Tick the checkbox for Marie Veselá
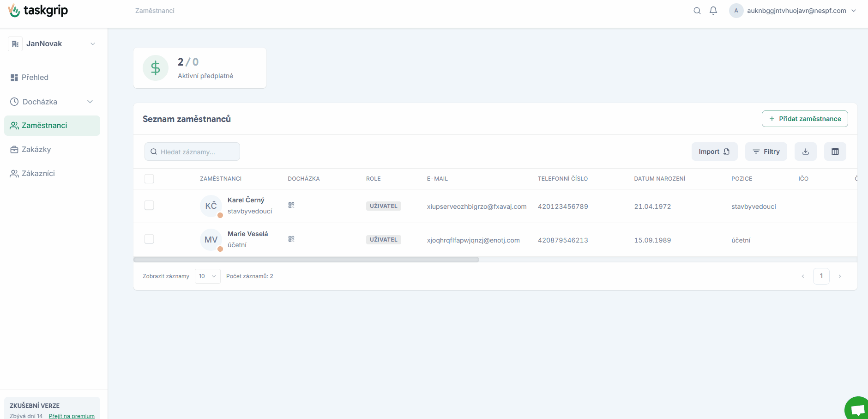Image resolution: width=868 pixels, height=419 pixels. (x=149, y=239)
